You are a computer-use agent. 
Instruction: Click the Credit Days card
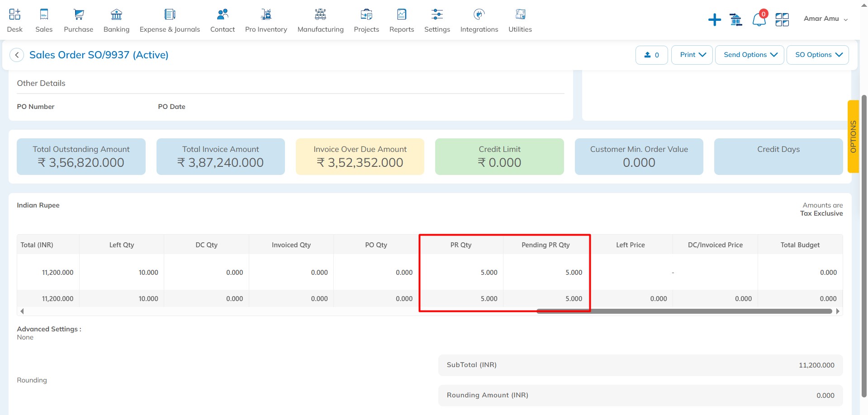778,156
